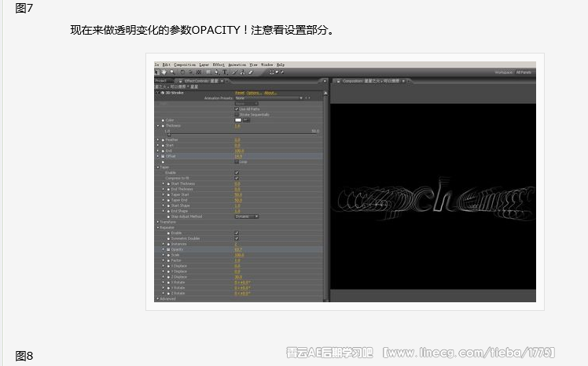
Task: Enable Stroke Sequentially checkbox
Action: (237, 114)
